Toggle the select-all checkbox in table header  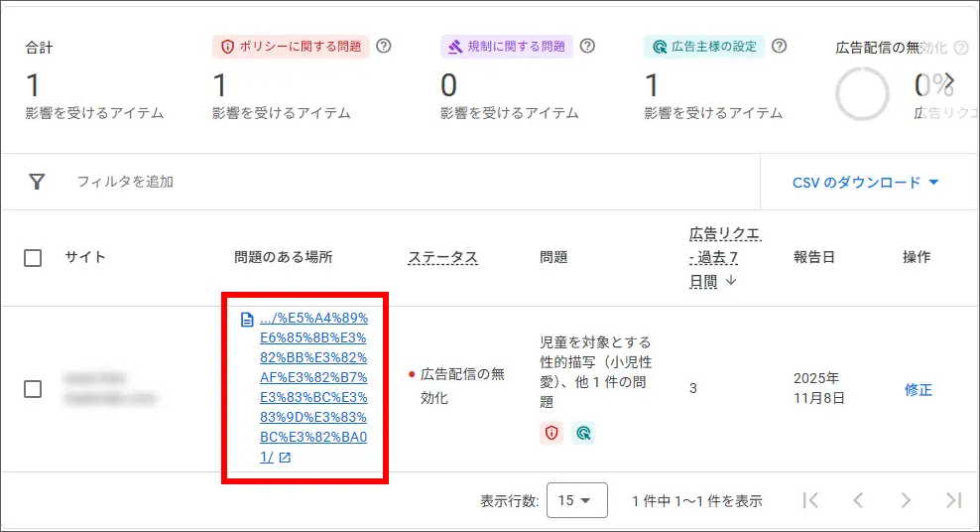pos(33,258)
